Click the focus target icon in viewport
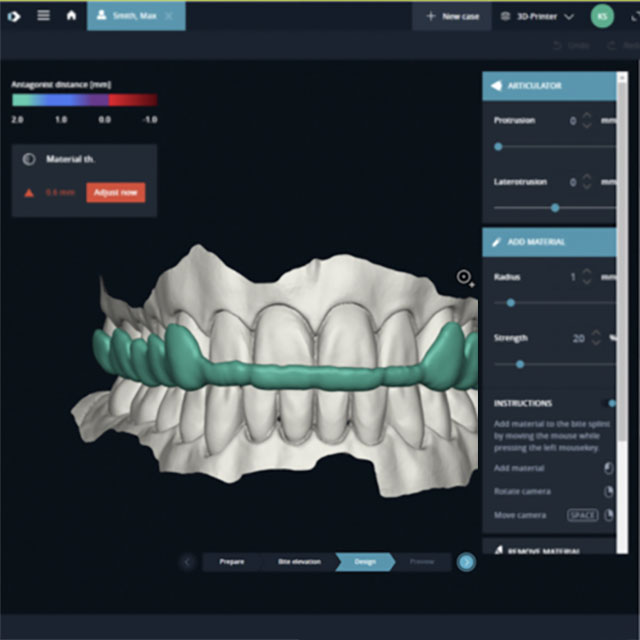640x640 pixels. (465, 277)
